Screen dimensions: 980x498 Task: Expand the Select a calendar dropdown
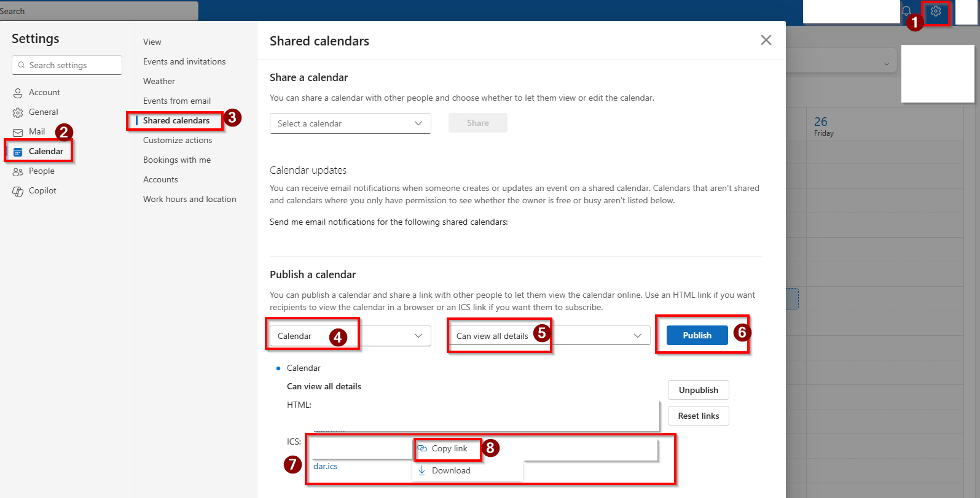pos(350,123)
